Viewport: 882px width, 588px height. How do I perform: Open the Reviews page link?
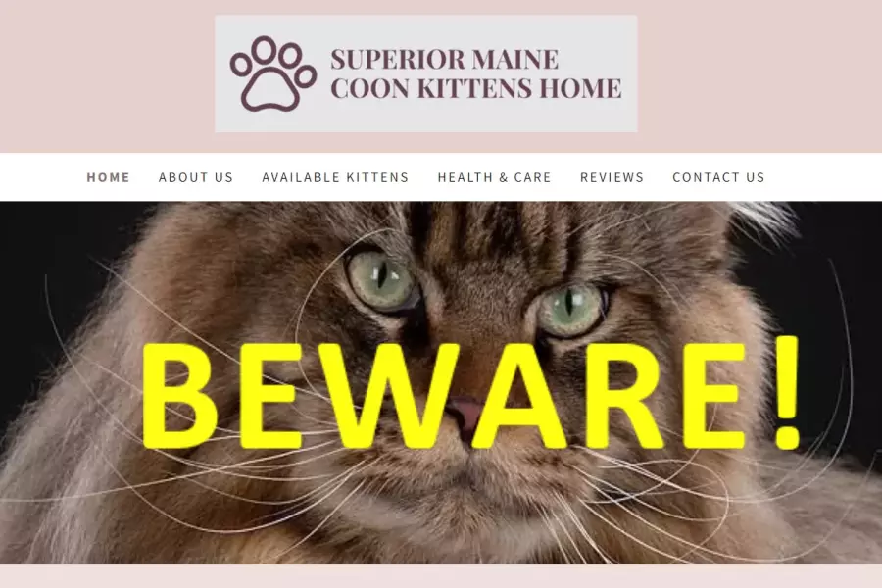click(x=612, y=177)
